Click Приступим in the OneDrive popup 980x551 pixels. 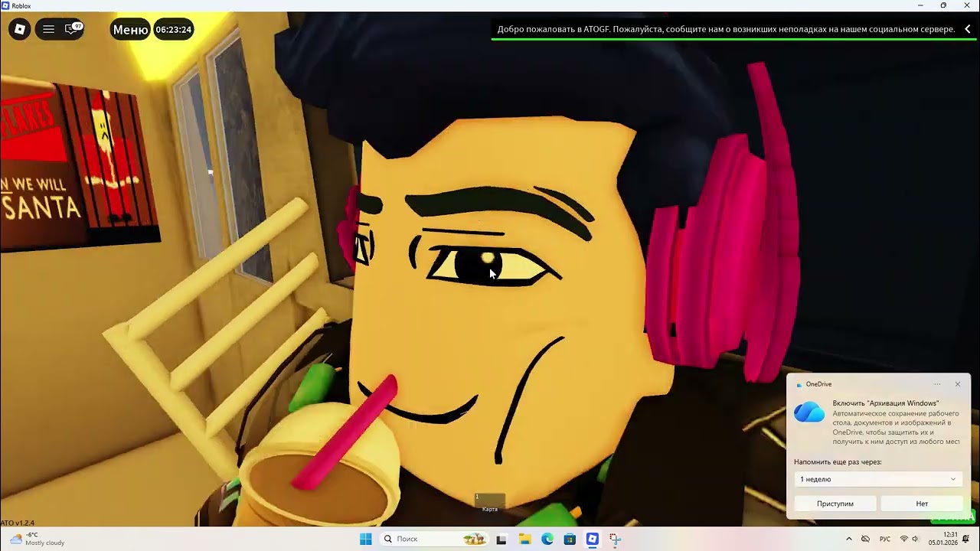coord(835,504)
